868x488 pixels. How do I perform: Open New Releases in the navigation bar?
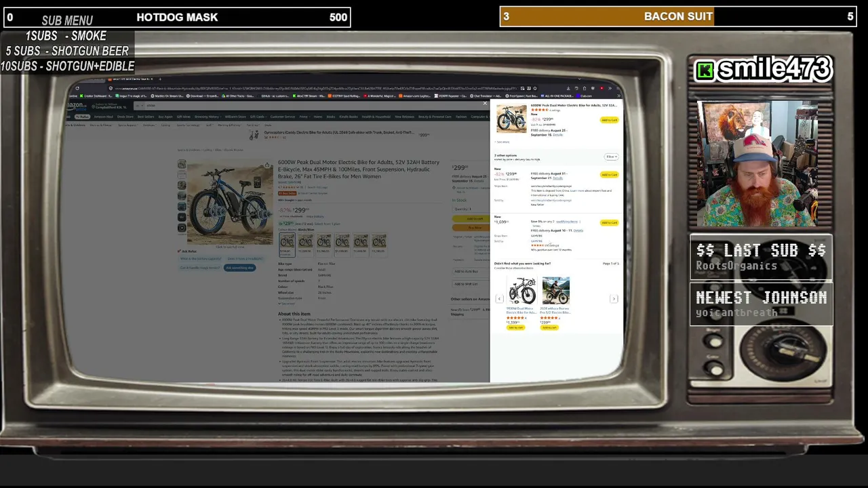(405, 117)
